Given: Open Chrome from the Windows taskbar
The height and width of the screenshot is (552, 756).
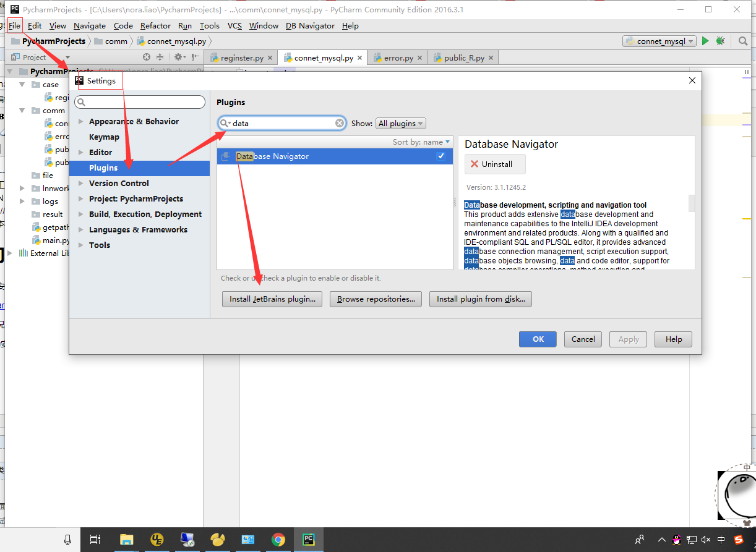Looking at the screenshot, I should 278,540.
